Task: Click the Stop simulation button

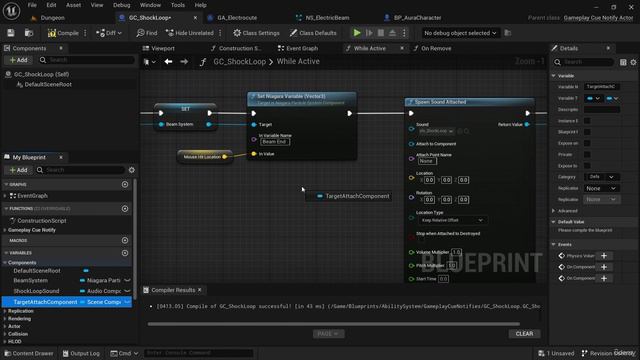Action: click(380, 33)
